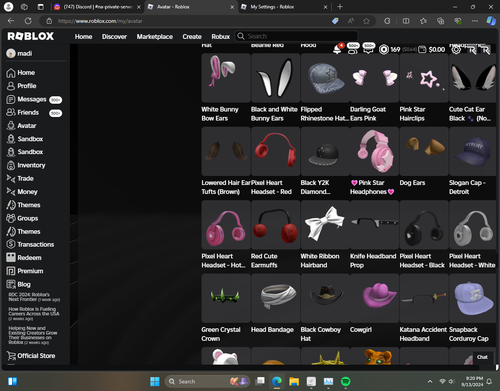Viewport: 500px width, 391px height.
Task: Open Robux in the top navigation
Action: 221,37
